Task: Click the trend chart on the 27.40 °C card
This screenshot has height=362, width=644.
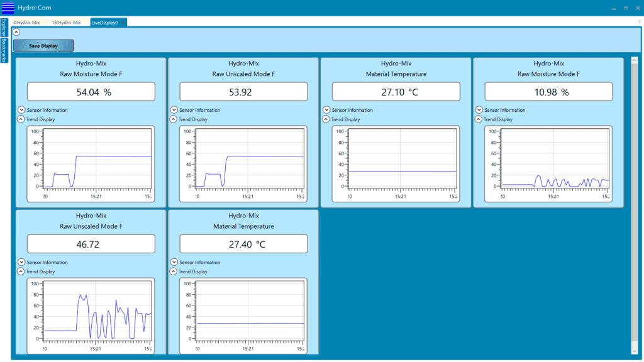Action: coord(243,315)
